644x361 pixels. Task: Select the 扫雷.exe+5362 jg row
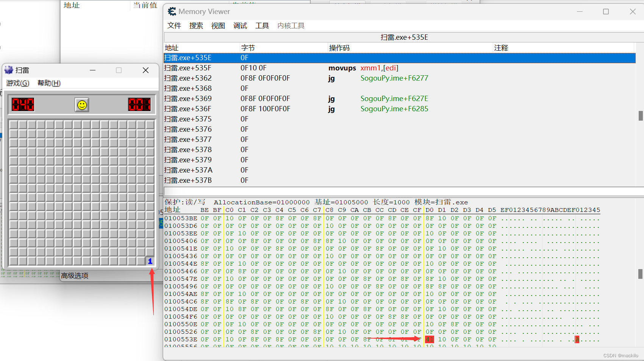[400, 78]
